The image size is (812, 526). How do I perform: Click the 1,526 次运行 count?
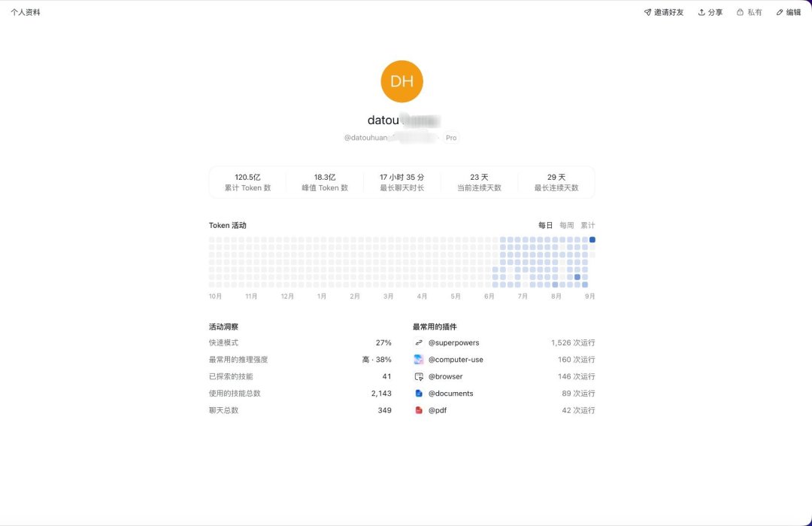573,342
